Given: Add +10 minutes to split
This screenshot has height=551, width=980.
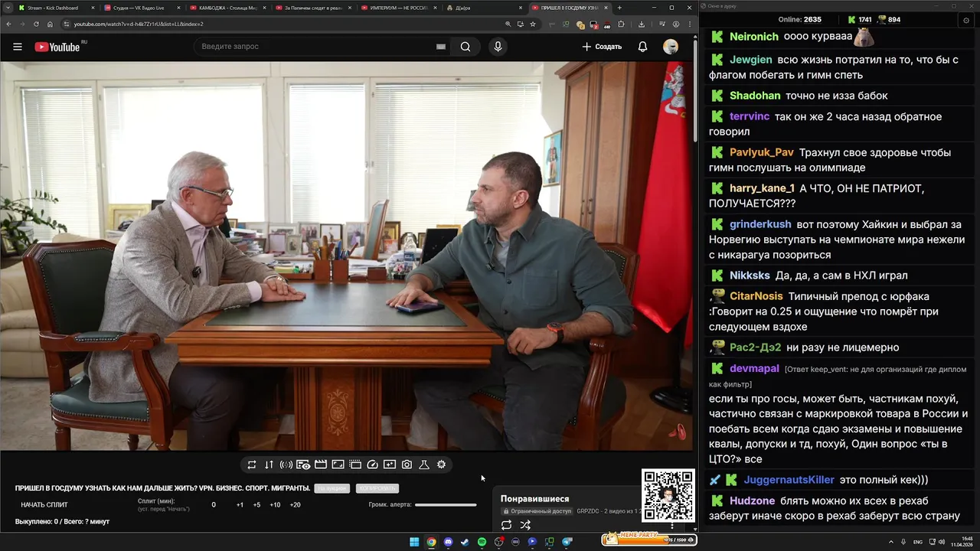Looking at the screenshot, I should click(x=275, y=505).
